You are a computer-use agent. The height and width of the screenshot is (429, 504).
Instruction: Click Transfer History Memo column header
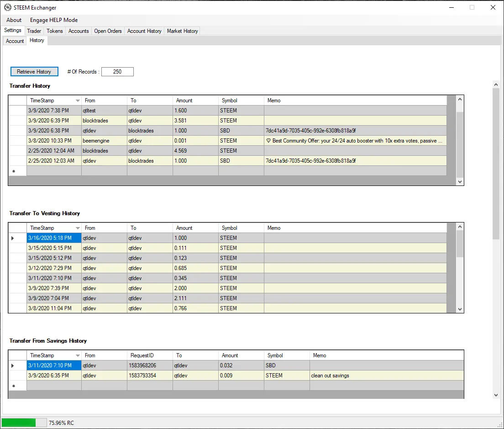[355, 101]
